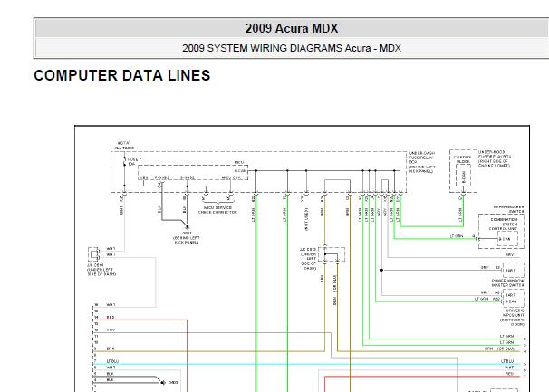Click the 'G501 (BEHIND LEFT KICK PANEL)' ground label
549x392 pixels.
click(x=187, y=238)
